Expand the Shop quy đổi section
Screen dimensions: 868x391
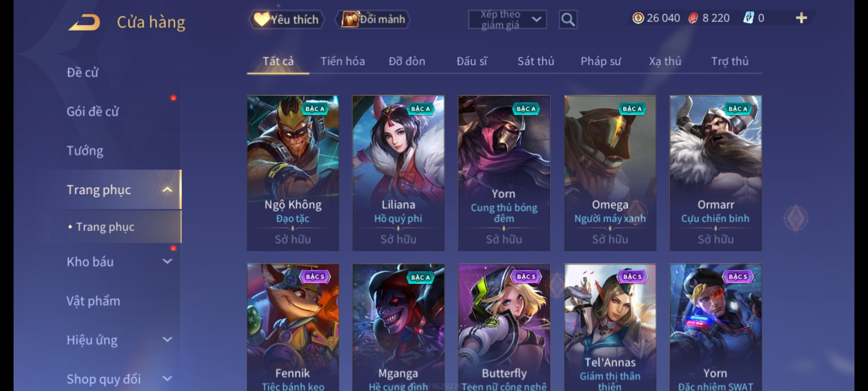[167, 378]
